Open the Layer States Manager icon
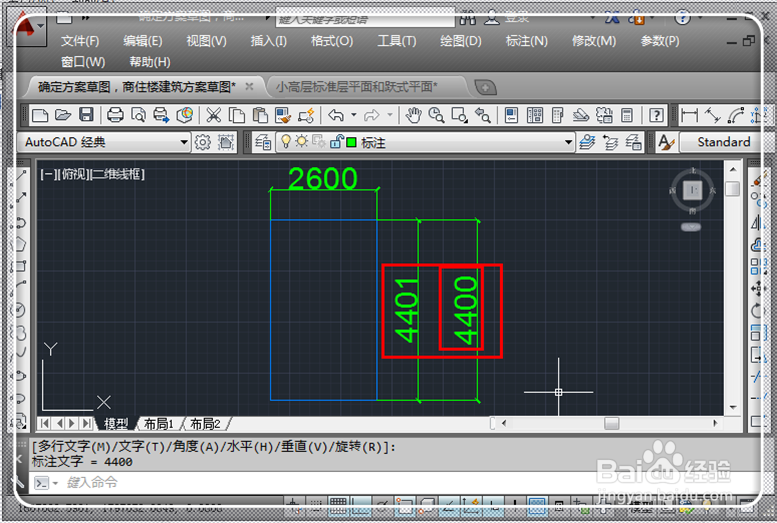The width and height of the screenshot is (777, 523). click(633, 142)
